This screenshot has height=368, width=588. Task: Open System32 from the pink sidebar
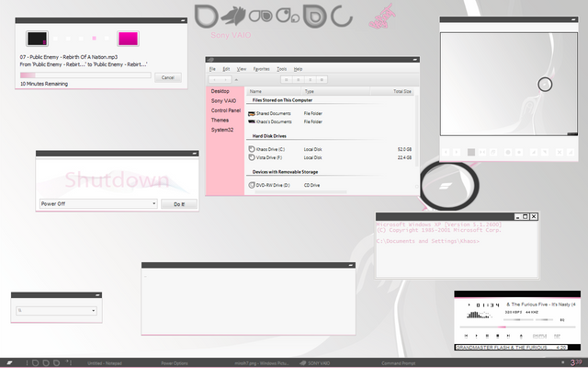pyautogui.click(x=222, y=130)
